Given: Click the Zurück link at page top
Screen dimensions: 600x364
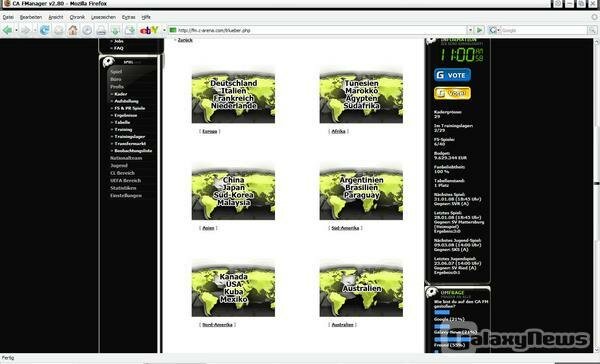Looking at the screenshot, I should tap(185, 40).
